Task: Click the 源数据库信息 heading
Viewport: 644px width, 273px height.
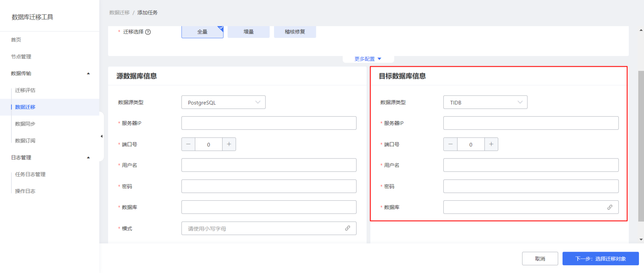Action: (x=137, y=76)
